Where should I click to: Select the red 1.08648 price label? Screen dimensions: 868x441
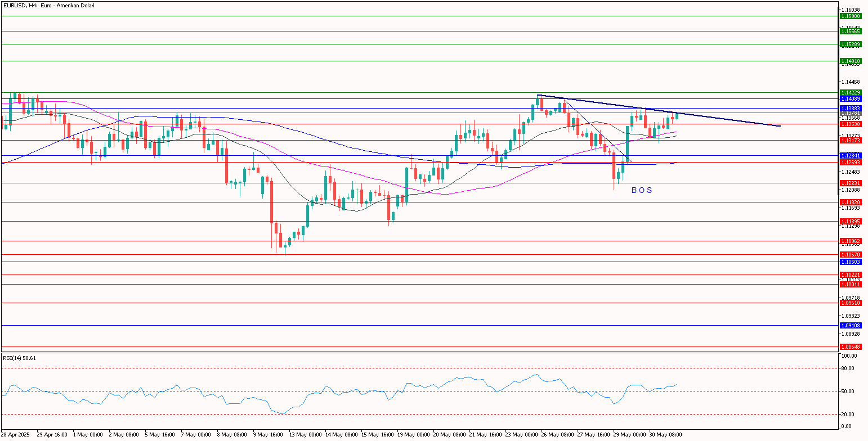point(851,346)
